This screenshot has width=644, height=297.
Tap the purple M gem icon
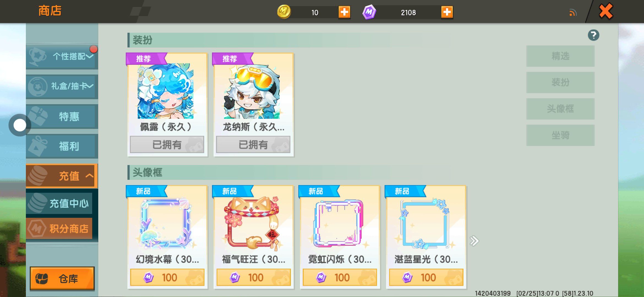[x=369, y=12]
